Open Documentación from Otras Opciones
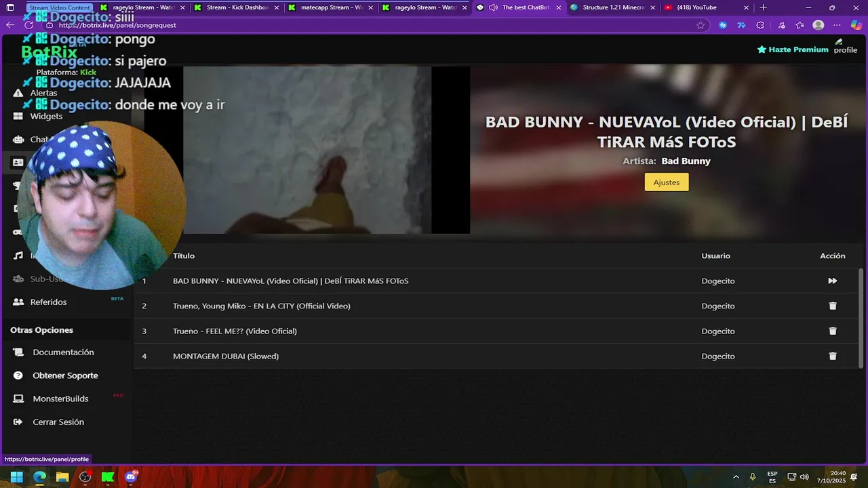Screen dimensions: 868x488 click(63, 352)
